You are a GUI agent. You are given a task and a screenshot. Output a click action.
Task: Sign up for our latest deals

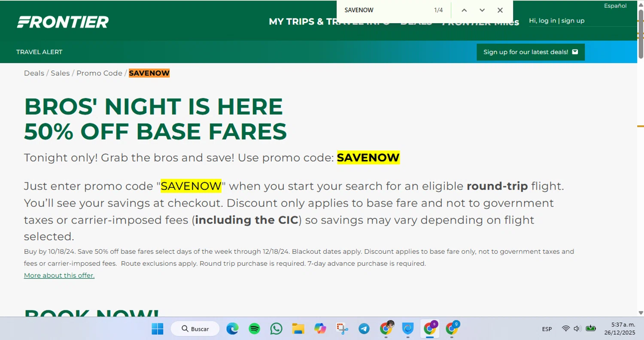click(531, 52)
